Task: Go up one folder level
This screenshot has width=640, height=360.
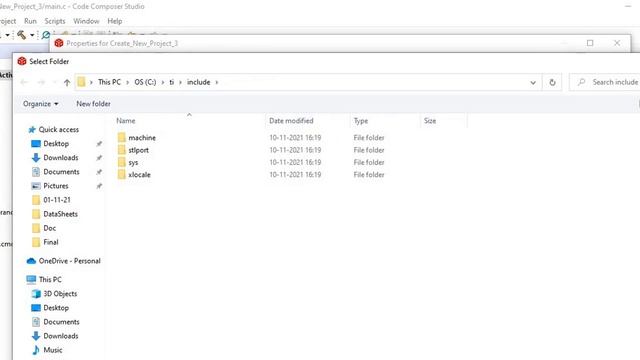Action: (67, 82)
